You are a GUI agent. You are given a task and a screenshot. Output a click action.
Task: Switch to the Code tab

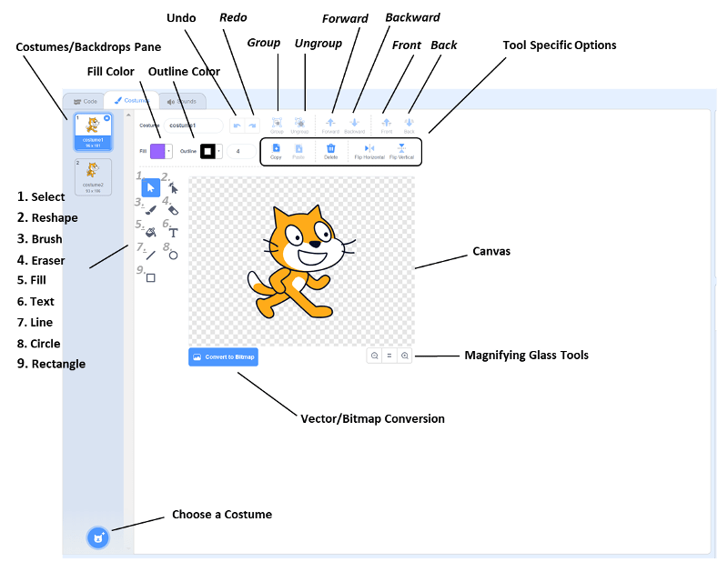(86, 101)
